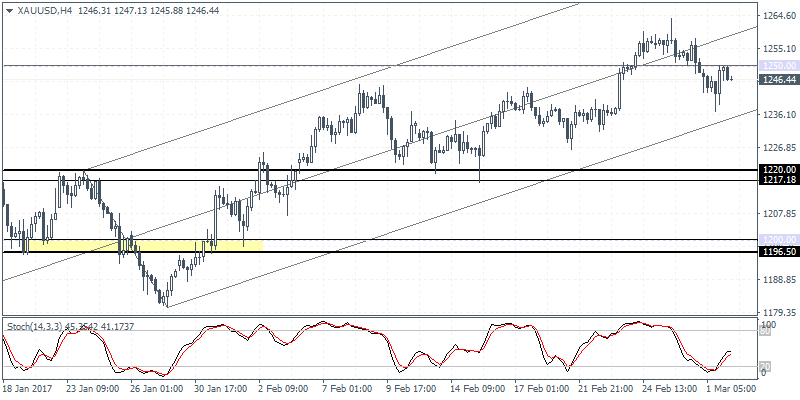Click the 17 Feb 01:00 time label
This screenshot has height=400, width=800.
[x=541, y=389]
